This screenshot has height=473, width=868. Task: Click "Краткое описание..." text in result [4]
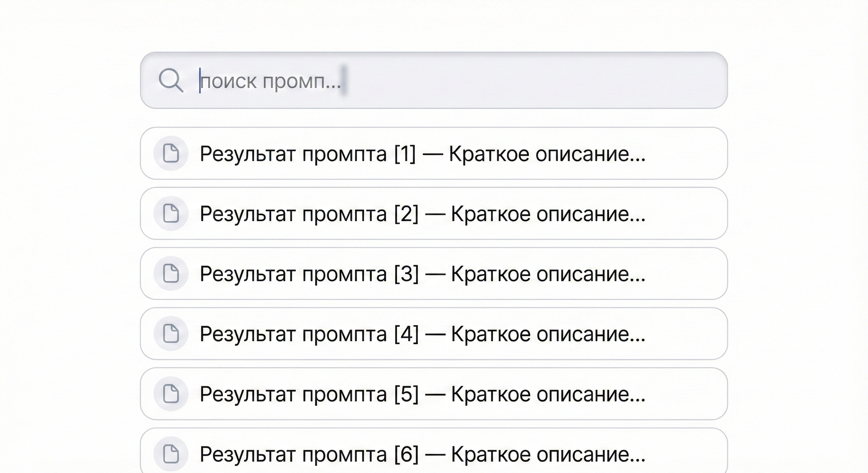[x=548, y=334]
